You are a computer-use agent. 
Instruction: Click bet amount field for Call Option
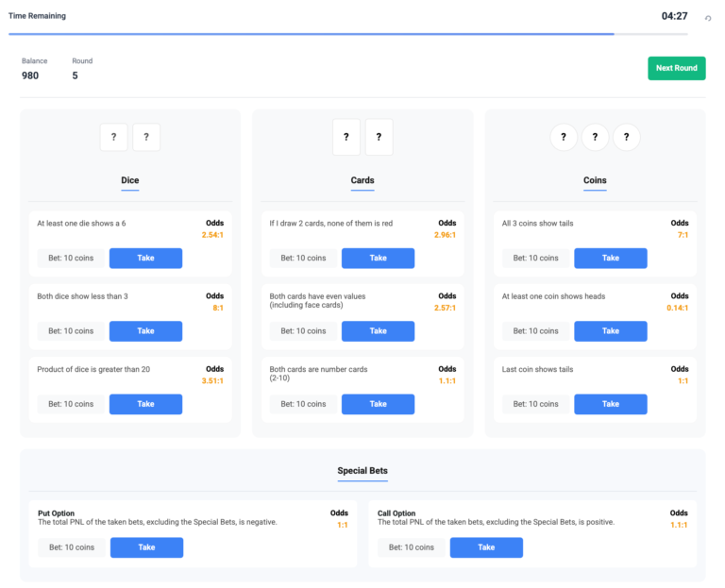pyautogui.click(x=412, y=547)
